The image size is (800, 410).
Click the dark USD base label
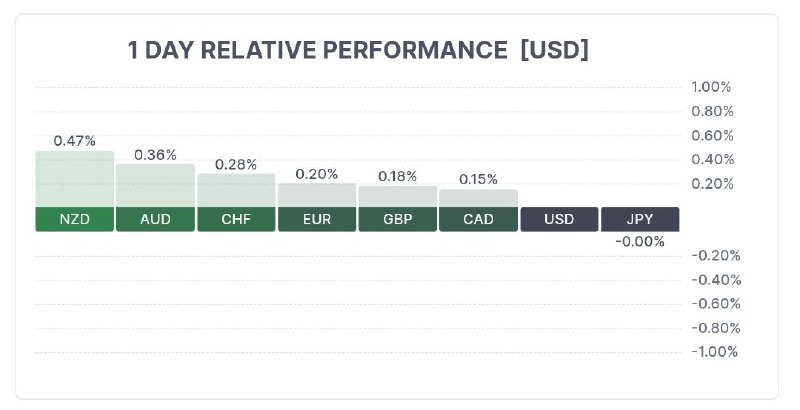[559, 219]
